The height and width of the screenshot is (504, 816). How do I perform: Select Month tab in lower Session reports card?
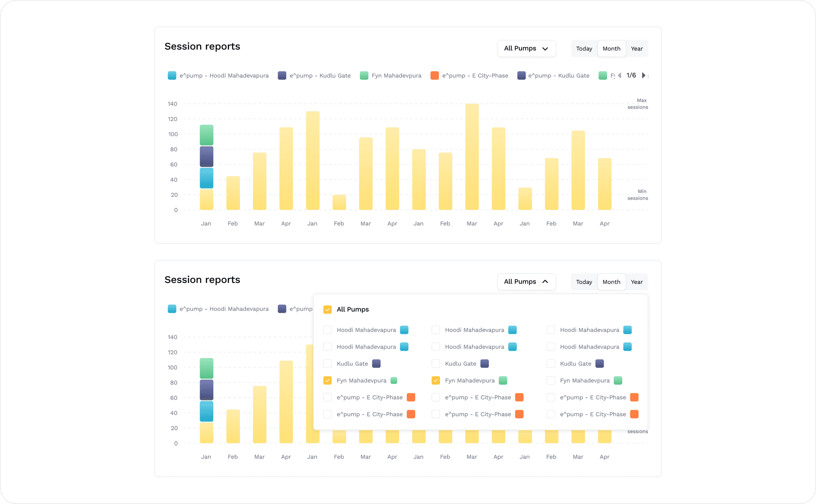tap(612, 282)
